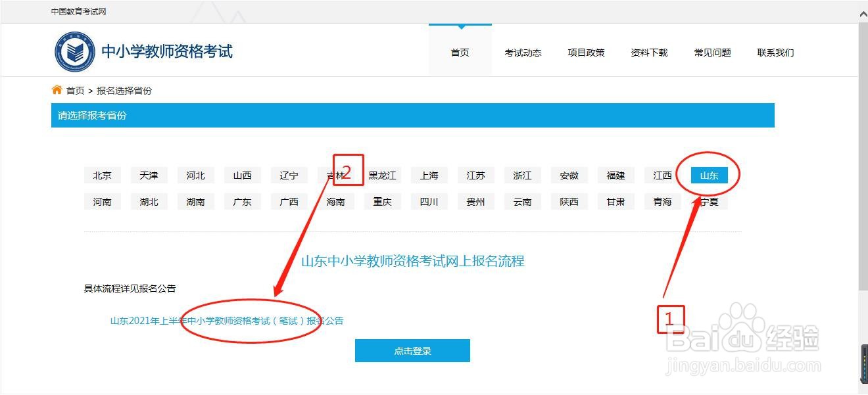Image resolution: width=868 pixels, height=395 pixels.
Task: Open the 考试动态 menu item
Action: 523,53
